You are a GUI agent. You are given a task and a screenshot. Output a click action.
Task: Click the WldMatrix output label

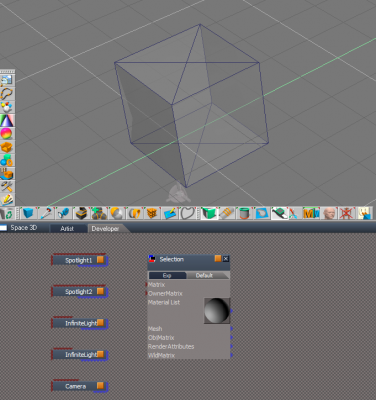161,355
